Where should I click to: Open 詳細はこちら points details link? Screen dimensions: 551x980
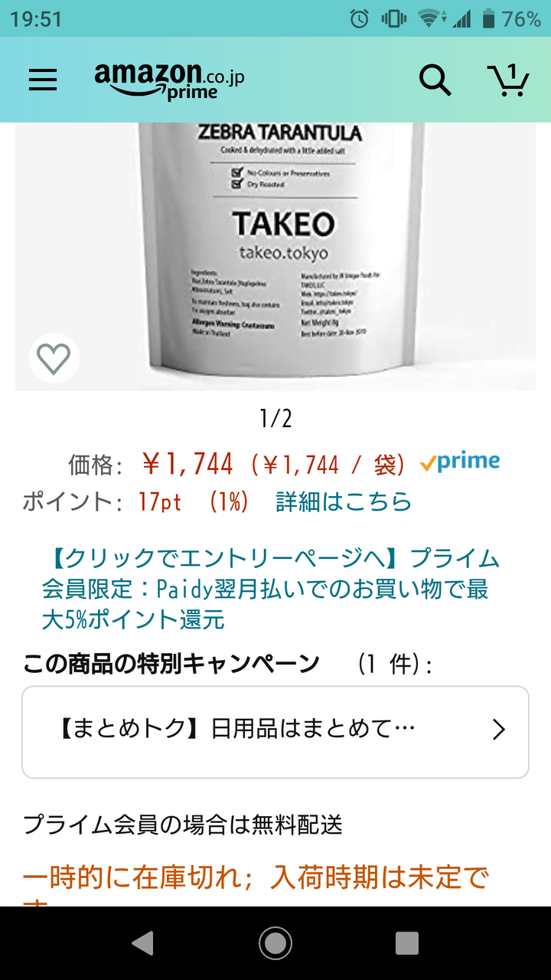pos(344,502)
